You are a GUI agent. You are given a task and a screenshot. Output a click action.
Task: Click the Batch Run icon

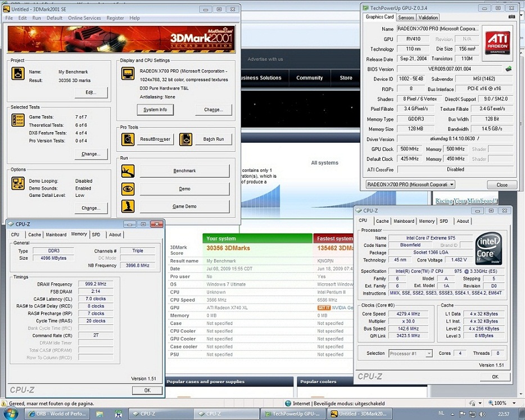[186, 139]
